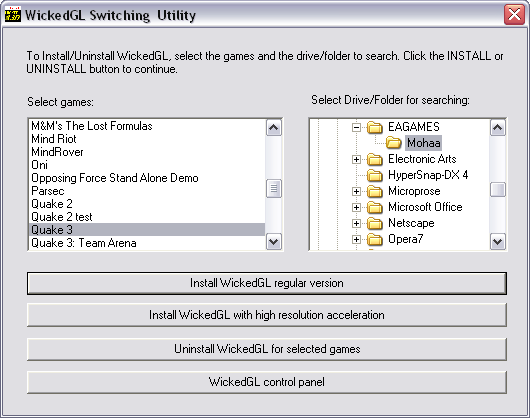Click games list scroll up arrow

click(273, 128)
